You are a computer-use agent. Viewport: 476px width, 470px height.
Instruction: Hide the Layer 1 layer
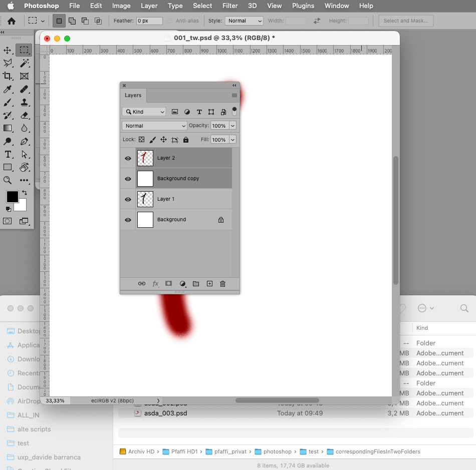(128, 199)
